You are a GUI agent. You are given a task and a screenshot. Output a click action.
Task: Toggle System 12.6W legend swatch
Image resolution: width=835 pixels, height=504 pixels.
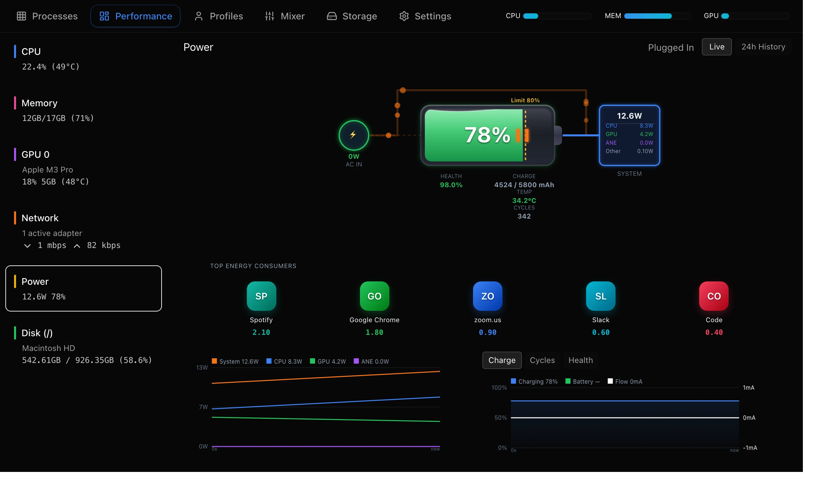click(214, 361)
